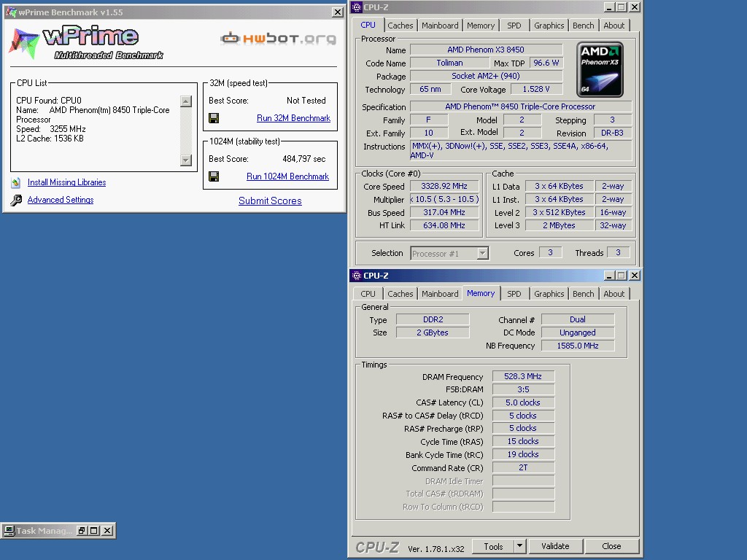
Task: Click the CPU-Z icon in the upper title bar
Action: pos(357,7)
